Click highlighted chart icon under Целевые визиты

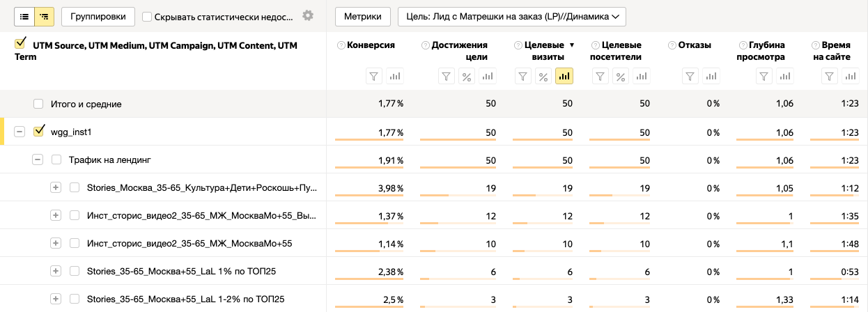tap(564, 76)
